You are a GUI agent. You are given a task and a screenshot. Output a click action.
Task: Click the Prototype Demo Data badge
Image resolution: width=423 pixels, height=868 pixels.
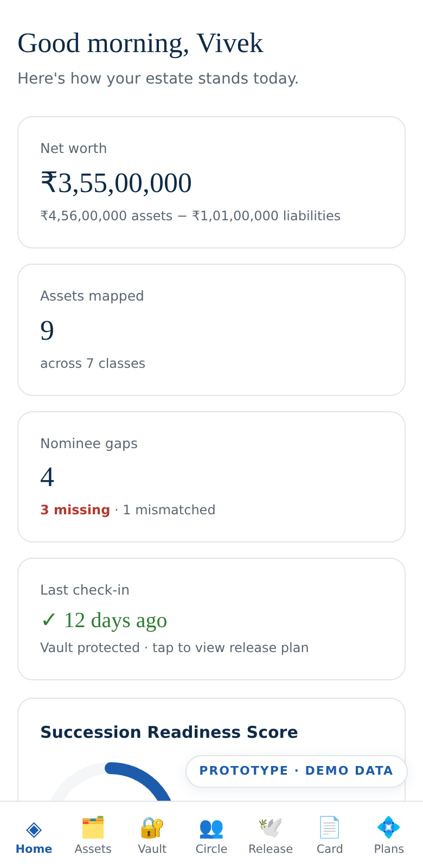[296, 771]
